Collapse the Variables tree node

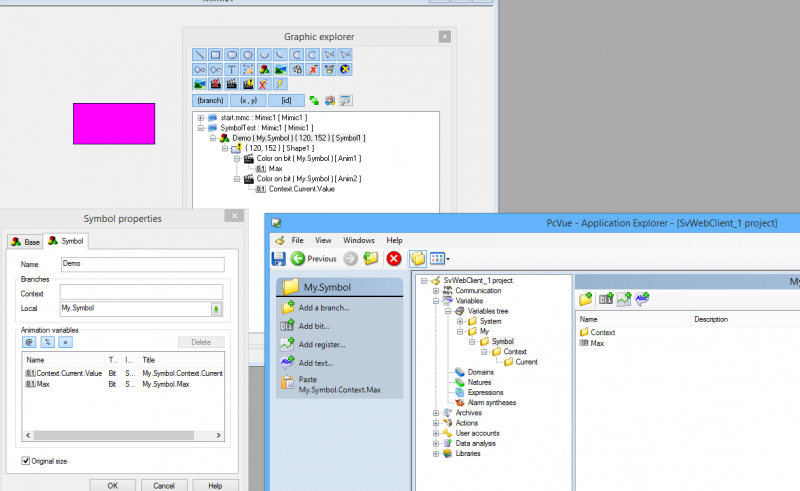[448, 311]
